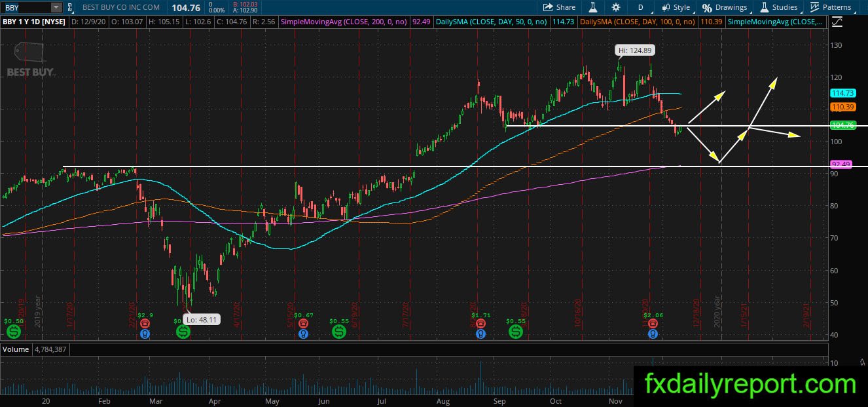
Task: Click the small arrow icon at right of volume axis
Action: click(861, 361)
